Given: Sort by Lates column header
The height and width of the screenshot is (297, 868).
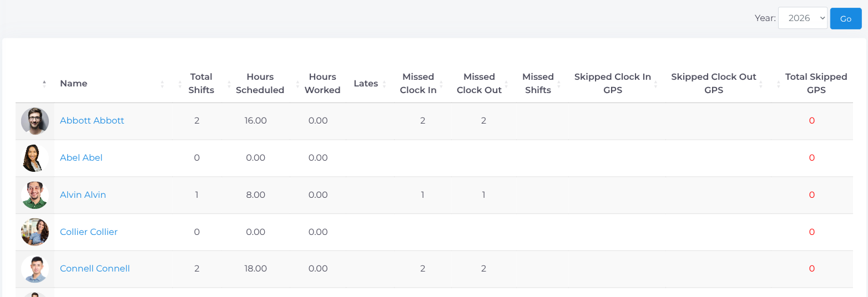Looking at the screenshot, I should [366, 83].
